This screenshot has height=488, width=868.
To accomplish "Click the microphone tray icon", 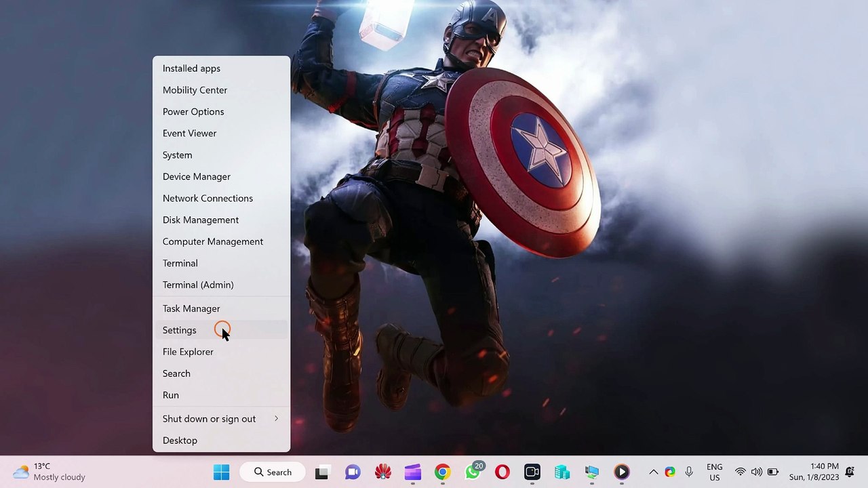I will [x=689, y=472].
